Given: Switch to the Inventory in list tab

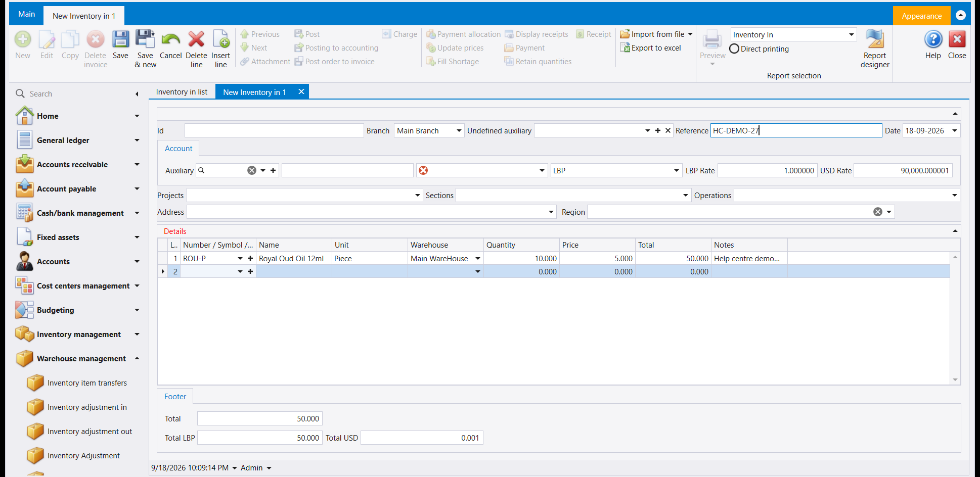Looking at the screenshot, I should [182, 92].
